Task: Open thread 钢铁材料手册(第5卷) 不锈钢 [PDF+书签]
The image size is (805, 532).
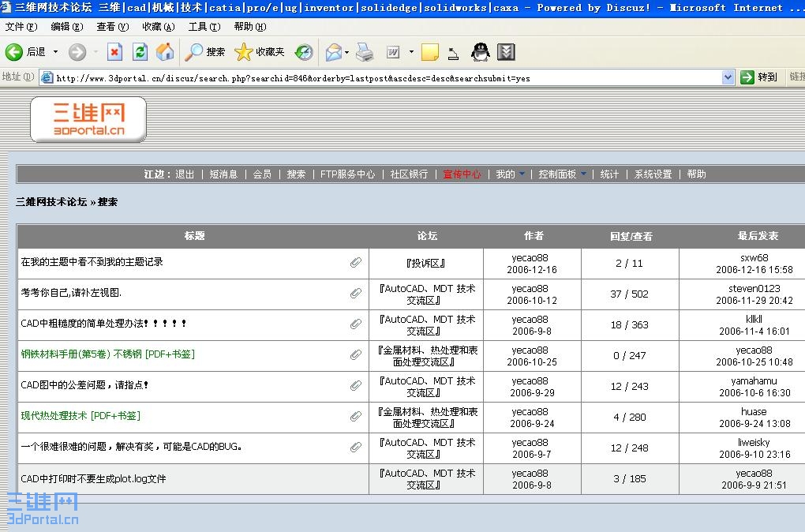Action: point(108,354)
